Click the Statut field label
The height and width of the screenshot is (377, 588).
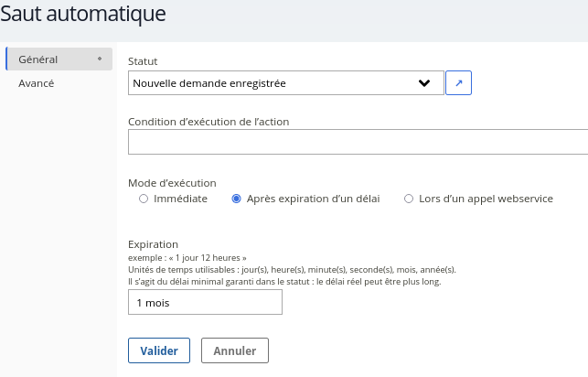click(x=143, y=61)
